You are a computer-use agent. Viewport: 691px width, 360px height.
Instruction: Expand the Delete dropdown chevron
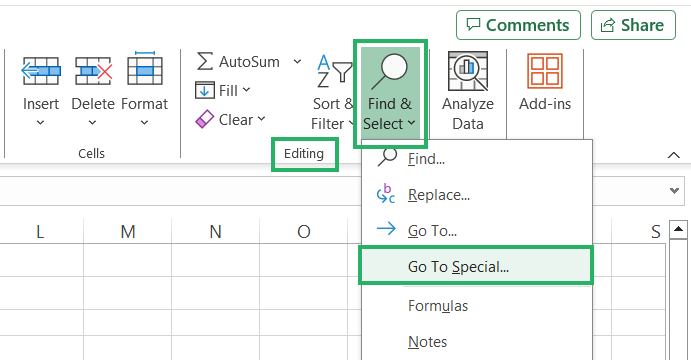tap(93, 122)
